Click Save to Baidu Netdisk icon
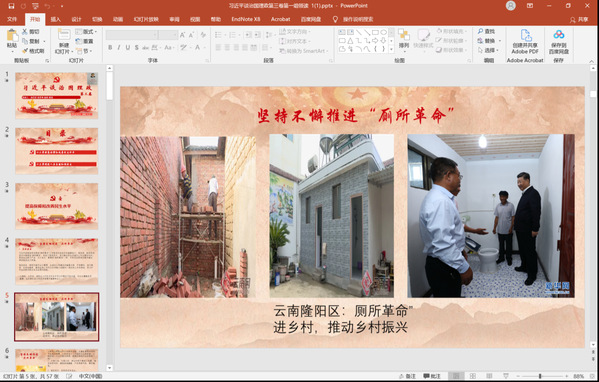Screen dimensions: 599x382 [x=559, y=41]
